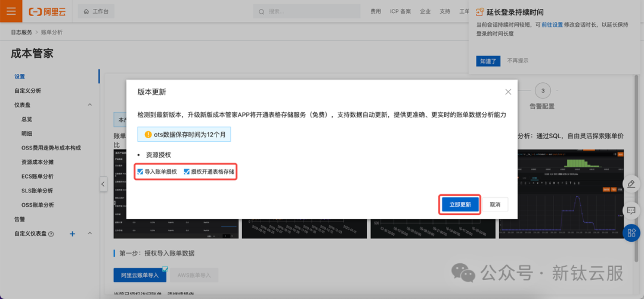Viewport: 644px width, 299px height.
Task: Add a custom dashboard with plus icon
Action: 72,234
